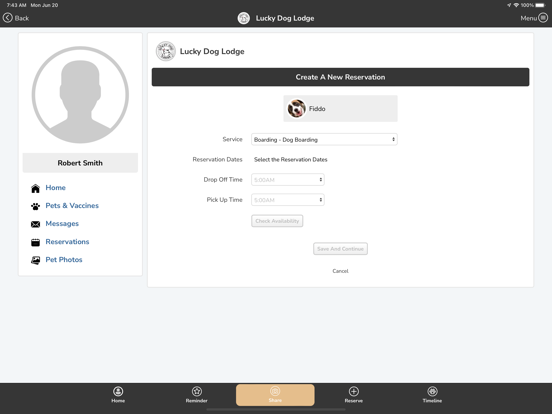Viewport: 552px width, 414px height.
Task: Cancel the new reservation
Action: click(340, 271)
